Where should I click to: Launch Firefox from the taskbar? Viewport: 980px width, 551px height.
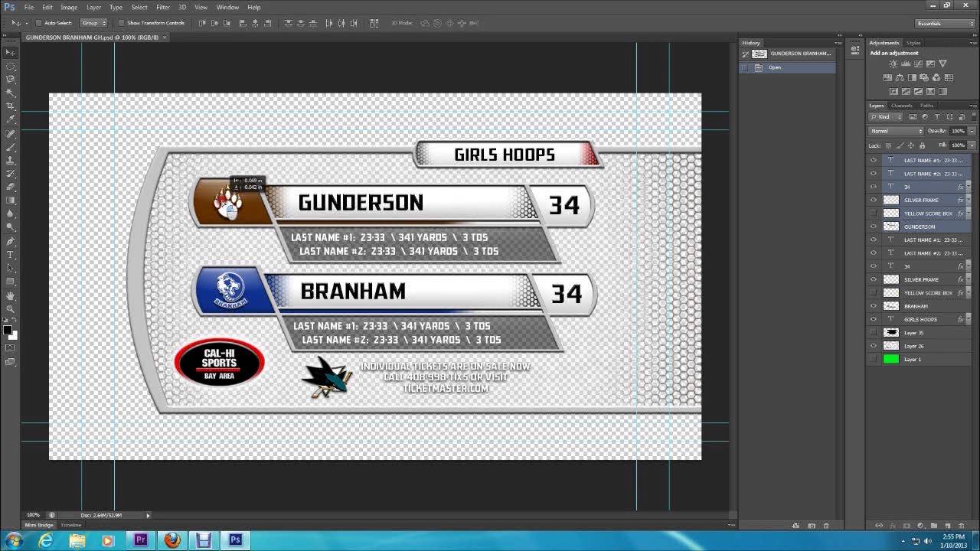(x=171, y=540)
